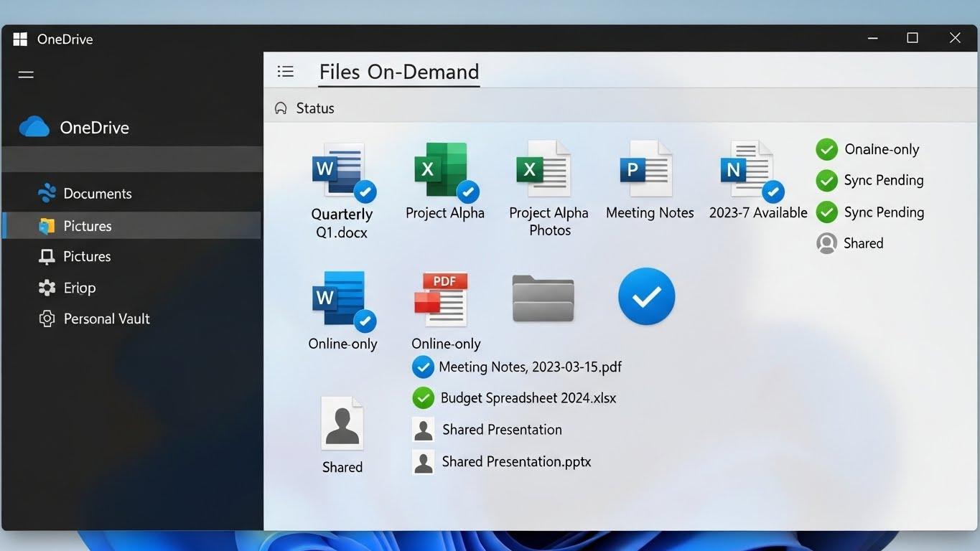Select the Files On-Demand title underline
980x551 pixels.
click(x=398, y=85)
